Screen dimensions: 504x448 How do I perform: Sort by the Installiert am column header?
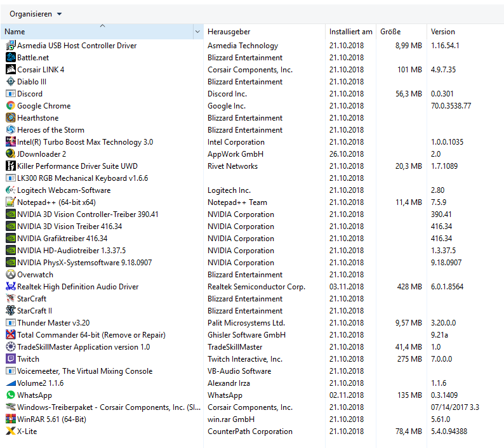tap(350, 32)
